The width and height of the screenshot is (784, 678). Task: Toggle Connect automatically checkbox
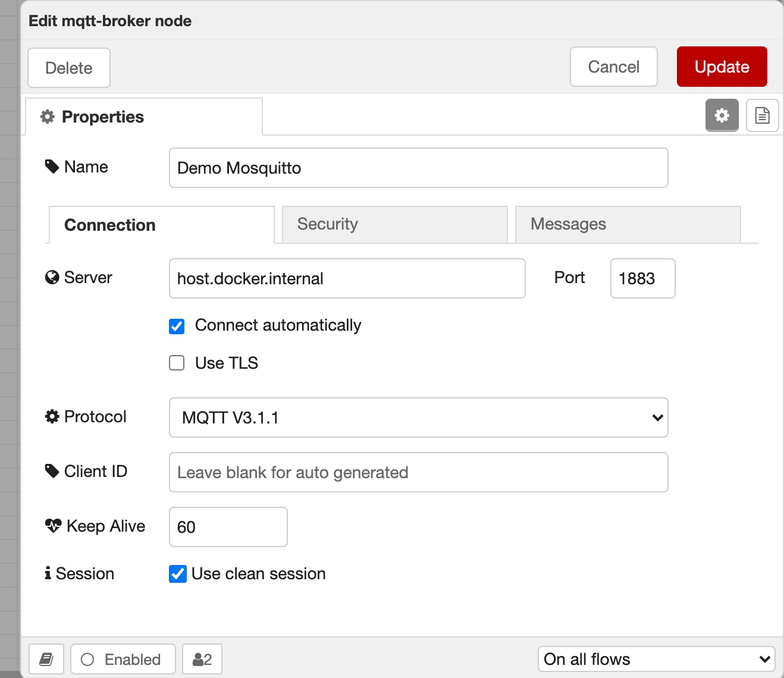[177, 326]
